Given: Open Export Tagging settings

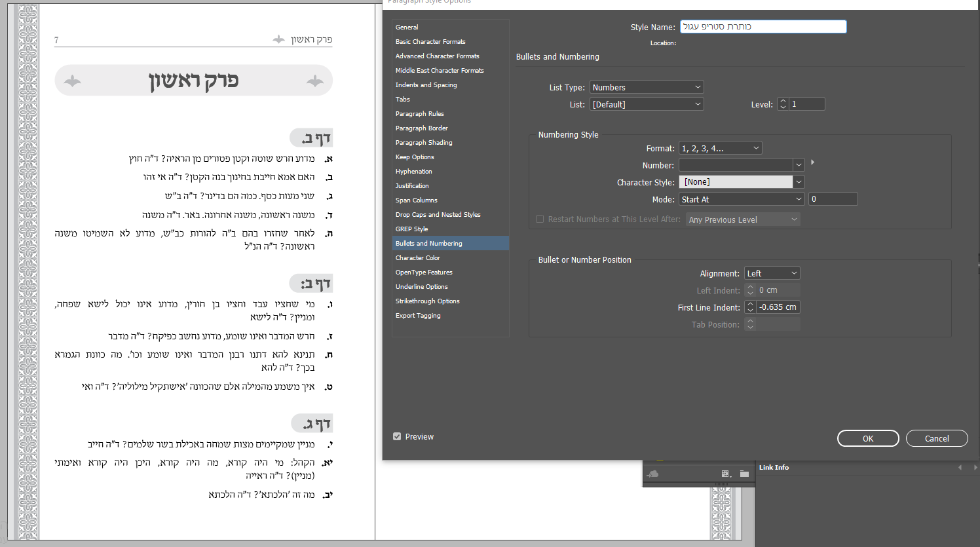Looking at the screenshot, I should tap(451, 316).
